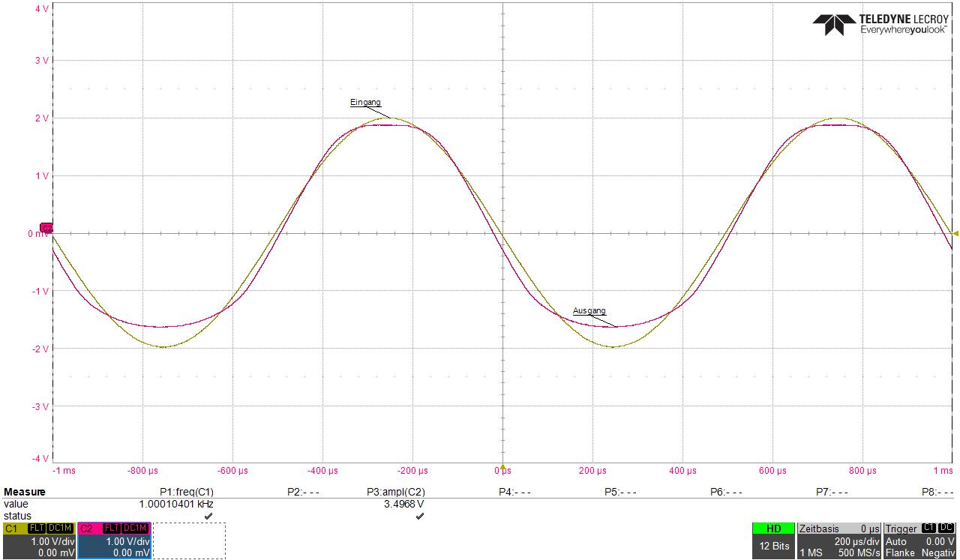Select empty measurement slot P2

pyautogui.click(x=303, y=492)
